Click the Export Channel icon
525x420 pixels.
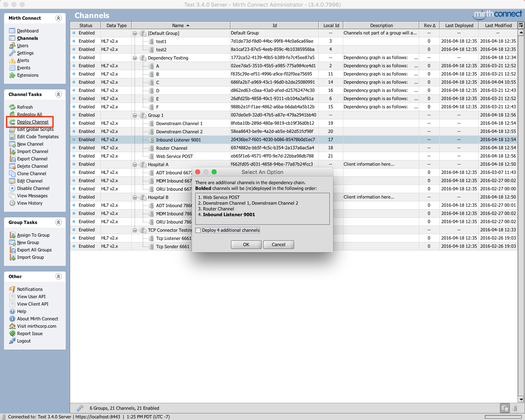12,159
